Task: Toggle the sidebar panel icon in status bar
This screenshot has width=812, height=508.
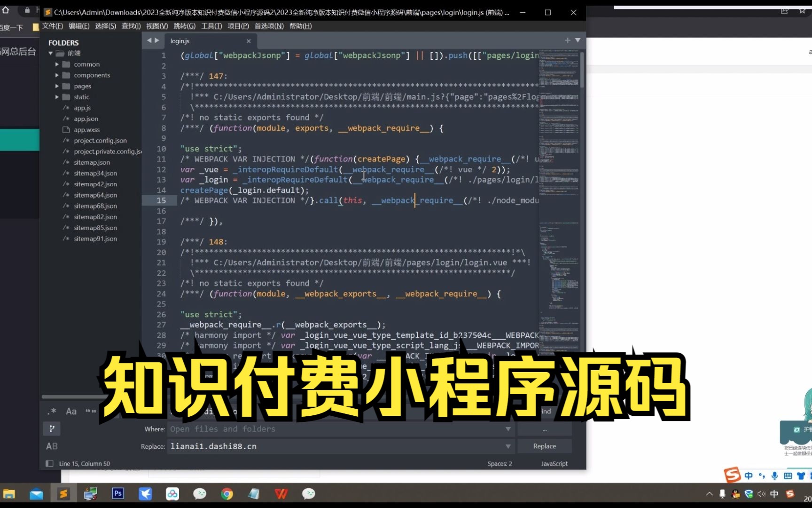Action: click(x=49, y=463)
